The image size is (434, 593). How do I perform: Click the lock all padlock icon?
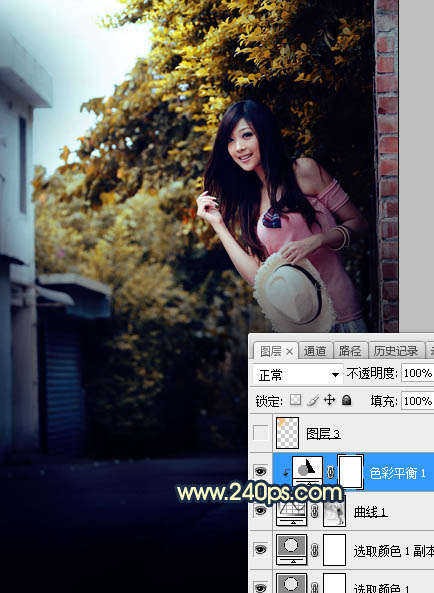click(346, 400)
